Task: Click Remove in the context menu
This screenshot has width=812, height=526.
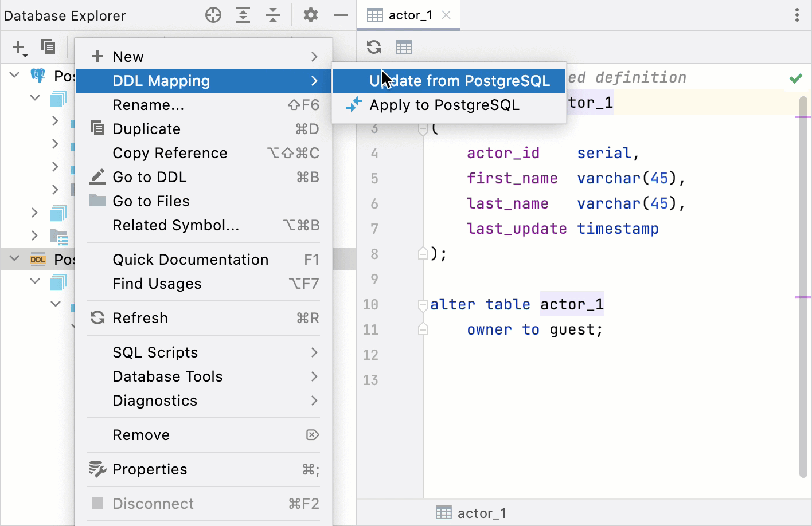Action: (141, 434)
